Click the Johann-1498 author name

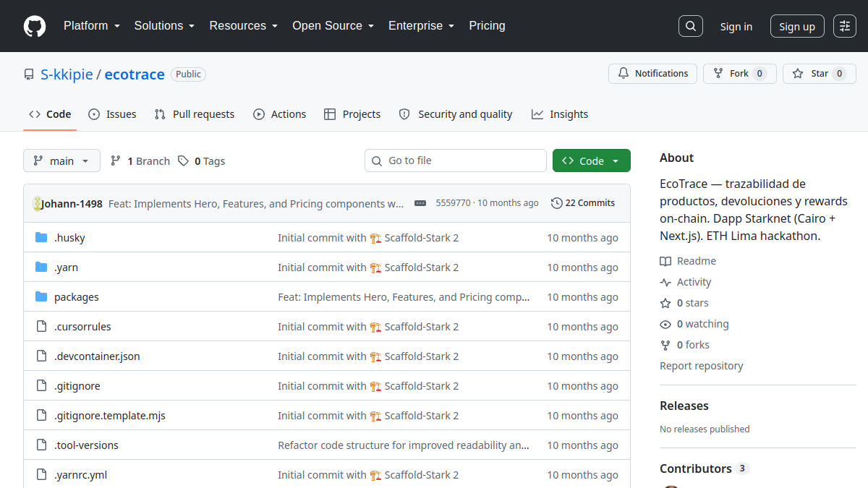tap(72, 204)
